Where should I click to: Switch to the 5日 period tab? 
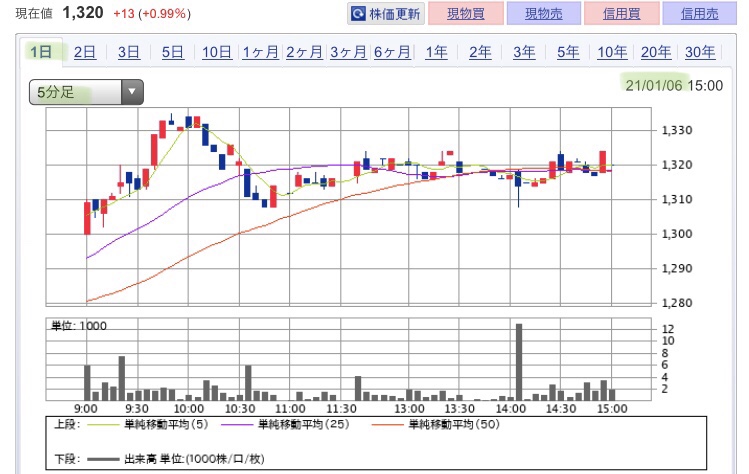click(173, 52)
